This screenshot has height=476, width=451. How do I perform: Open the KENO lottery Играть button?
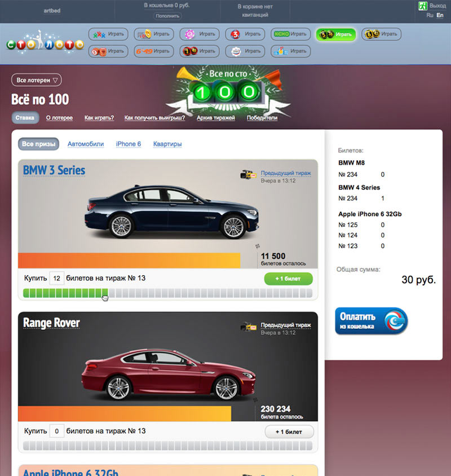point(290,34)
